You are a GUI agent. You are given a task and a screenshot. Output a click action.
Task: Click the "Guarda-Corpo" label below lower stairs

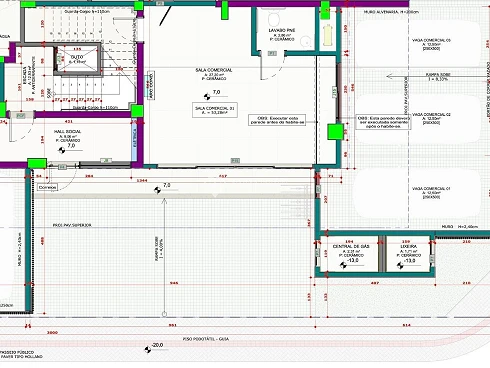[95, 108]
